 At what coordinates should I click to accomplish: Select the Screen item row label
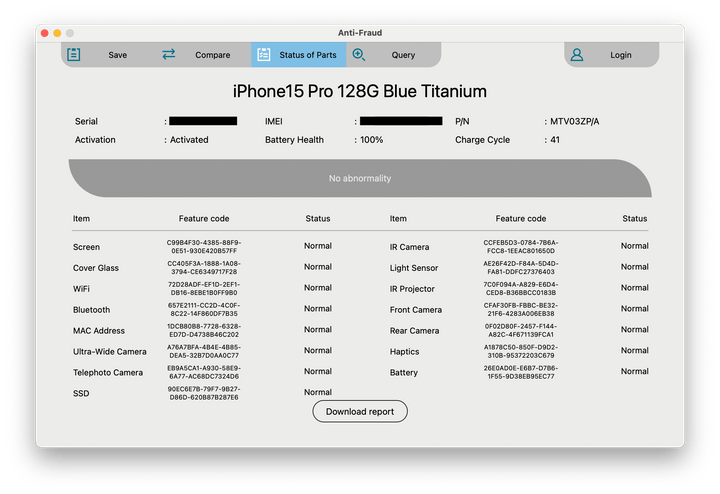tap(86, 247)
